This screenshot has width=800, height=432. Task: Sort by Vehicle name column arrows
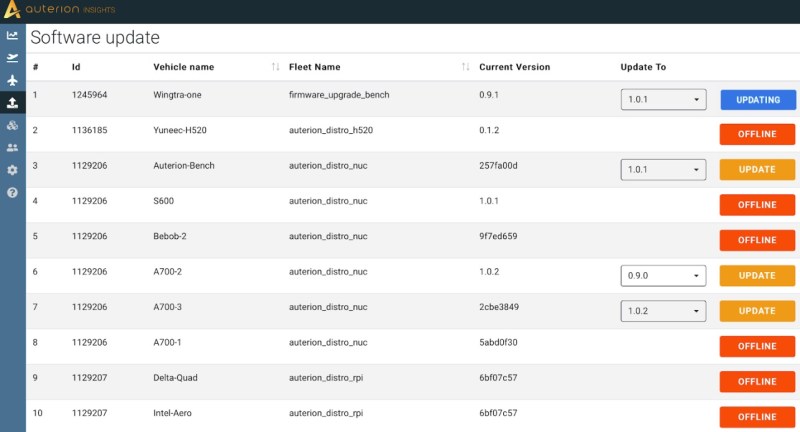coord(276,67)
